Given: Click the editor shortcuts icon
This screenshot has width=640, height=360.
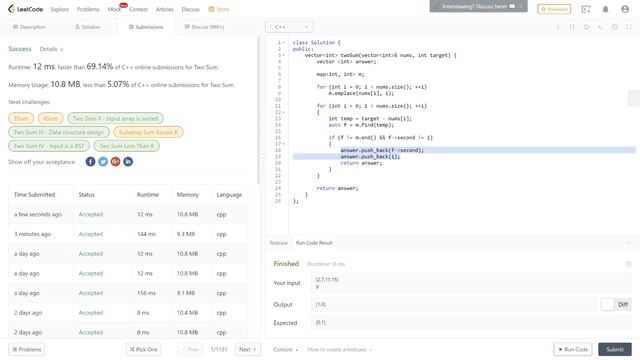Looking at the screenshot, I should click(x=600, y=27).
